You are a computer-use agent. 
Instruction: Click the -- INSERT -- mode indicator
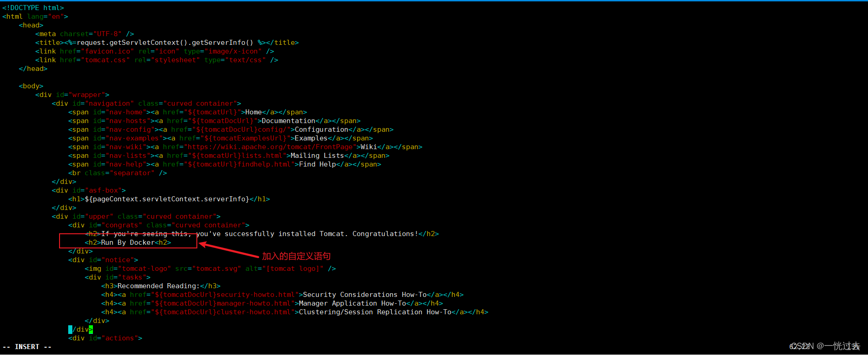27,347
